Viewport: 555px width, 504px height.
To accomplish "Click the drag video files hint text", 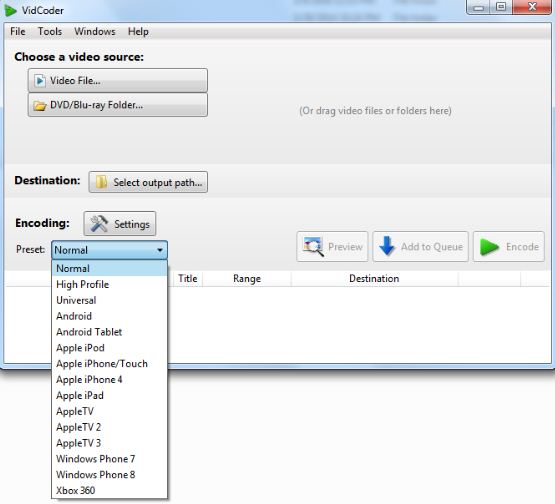I will point(375,111).
